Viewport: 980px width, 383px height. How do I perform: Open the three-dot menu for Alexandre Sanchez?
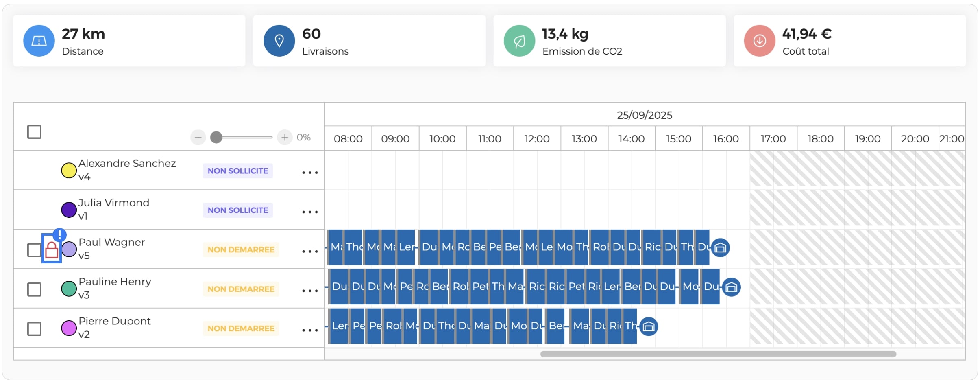pyautogui.click(x=310, y=173)
